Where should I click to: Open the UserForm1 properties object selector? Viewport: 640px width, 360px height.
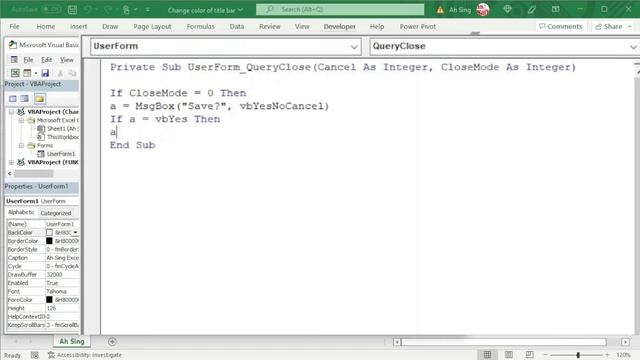pyautogui.click(x=42, y=201)
